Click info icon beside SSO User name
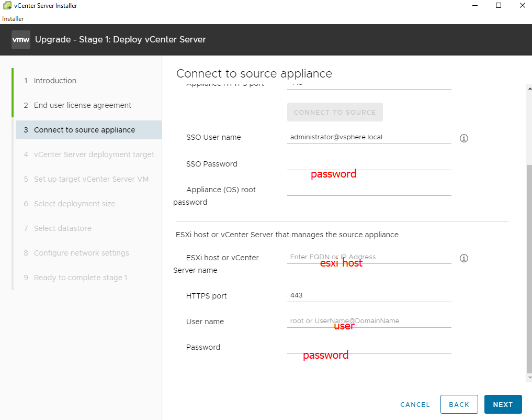Image resolution: width=532 pixels, height=420 pixels. (464, 138)
